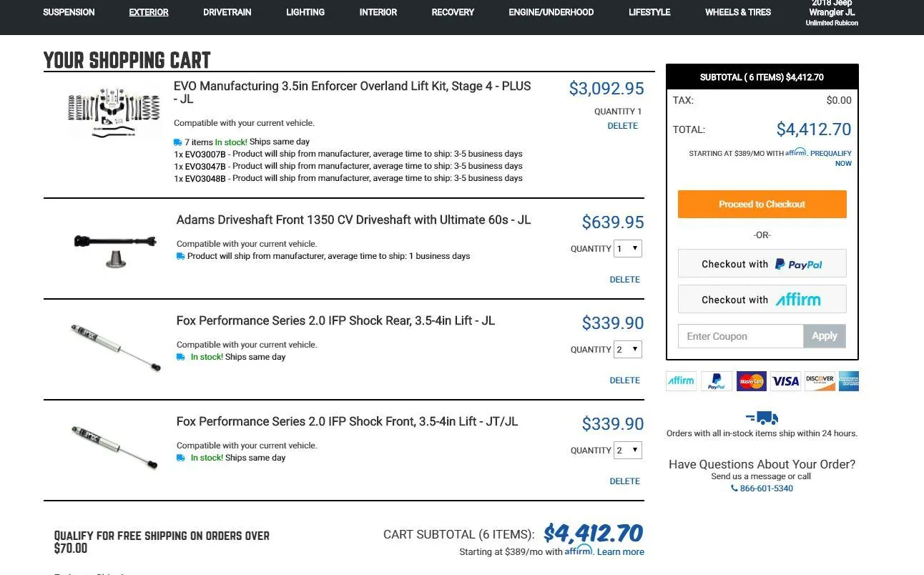Click the shipping truck icon for Fox Shock Rear
924x575 pixels.
[x=181, y=357]
